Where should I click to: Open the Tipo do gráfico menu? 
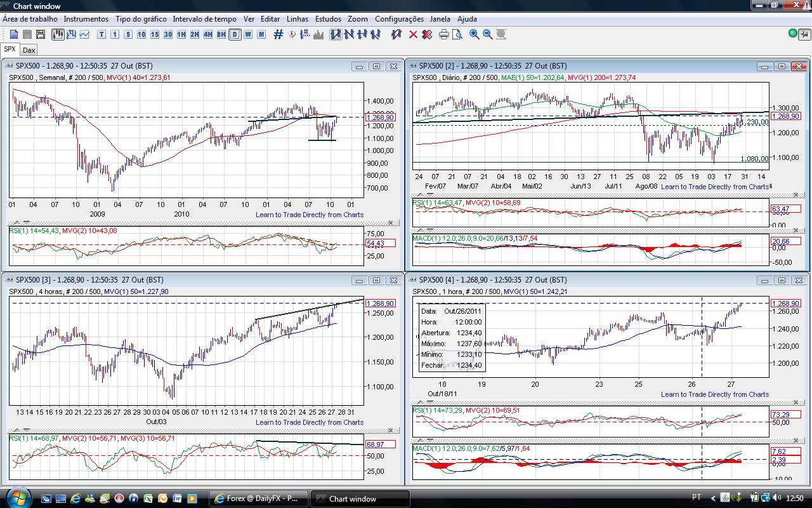point(141,19)
